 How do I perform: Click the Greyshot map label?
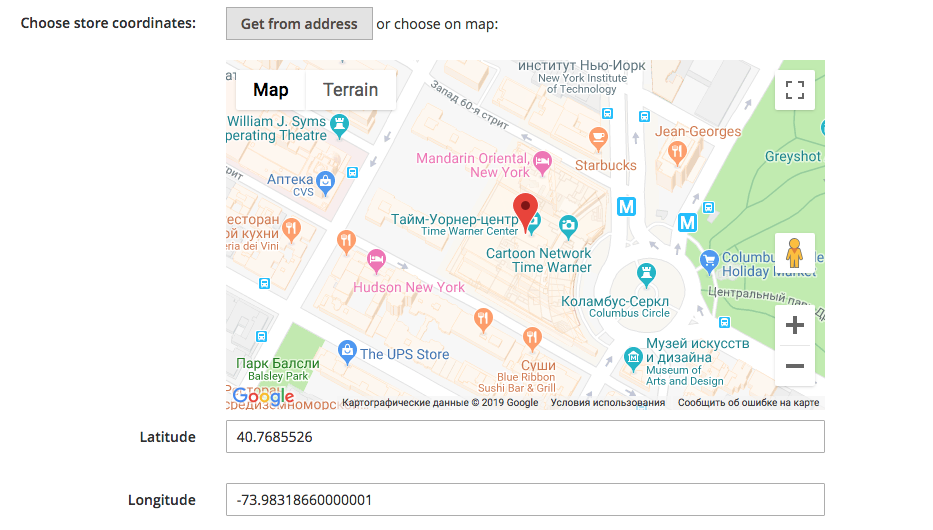coord(793,156)
